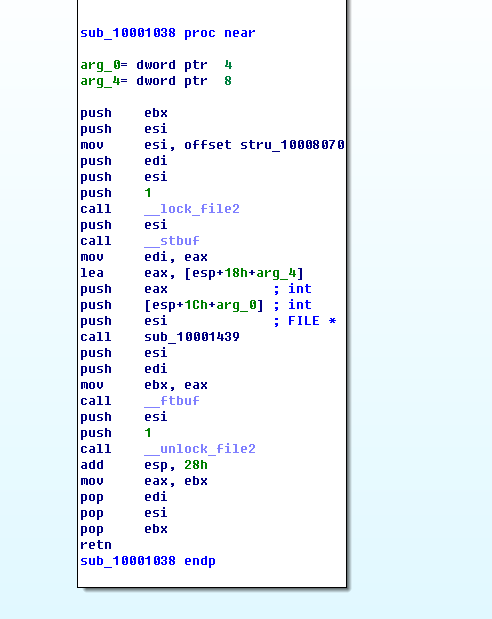Select the retn instruction
The height and width of the screenshot is (619, 492).
point(96,545)
